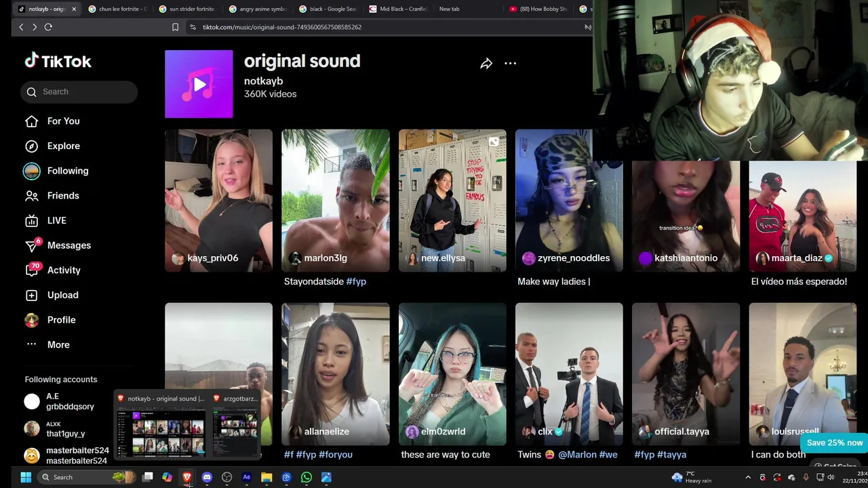Reload the TikTok page
The width and height of the screenshot is (868, 488).
(48, 27)
